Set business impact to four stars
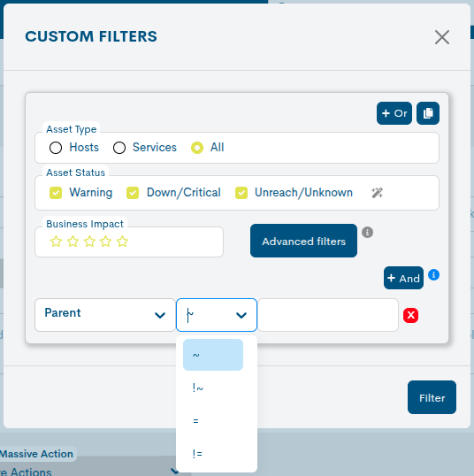The image size is (474, 476). point(105,242)
